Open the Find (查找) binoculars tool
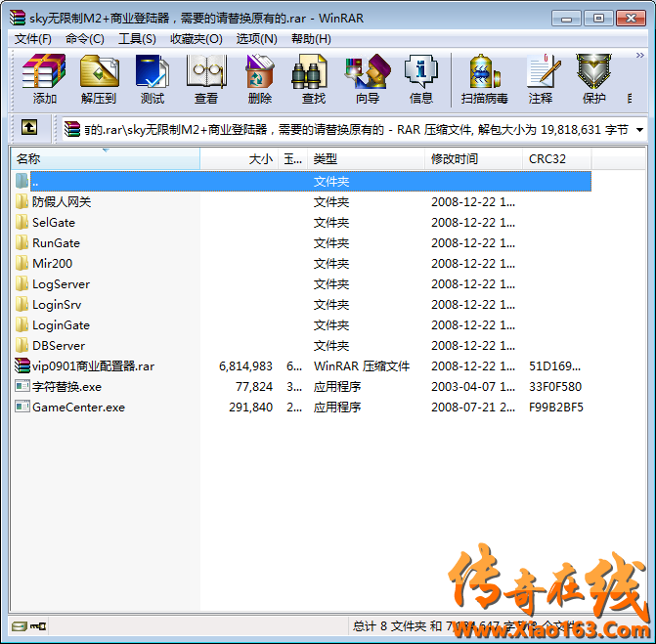 click(x=314, y=79)
